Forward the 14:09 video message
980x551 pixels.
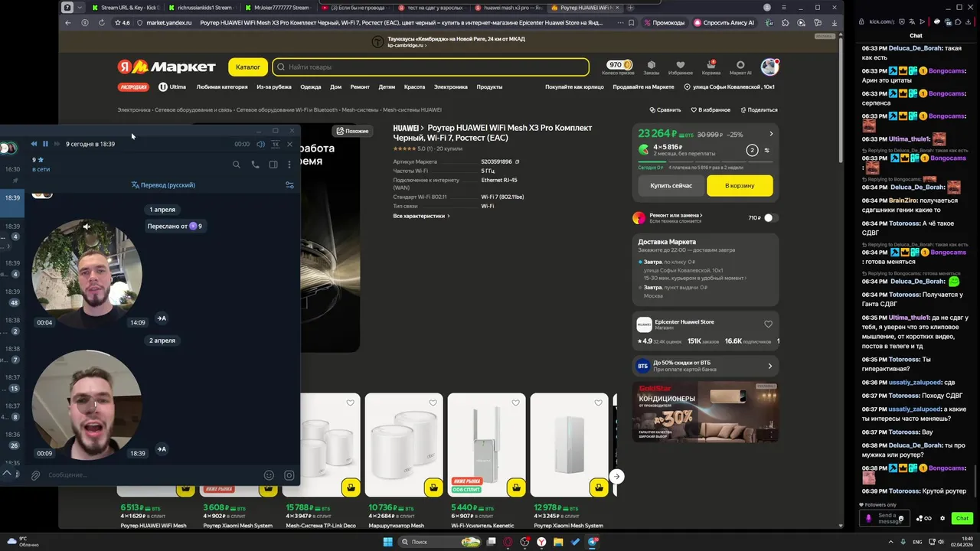point(162,318)
